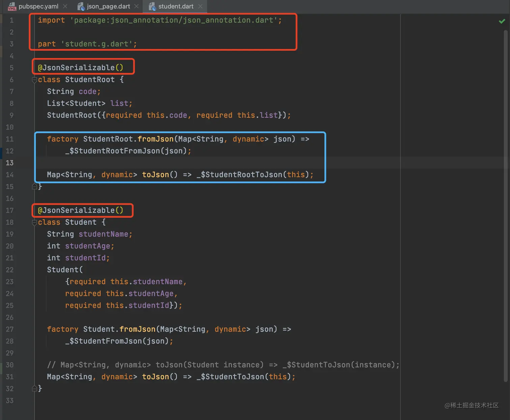Image resolution: width=510 pixels, height=420 pixels.
Task: Close the json_page.dart tab
Action: (136, 6)
